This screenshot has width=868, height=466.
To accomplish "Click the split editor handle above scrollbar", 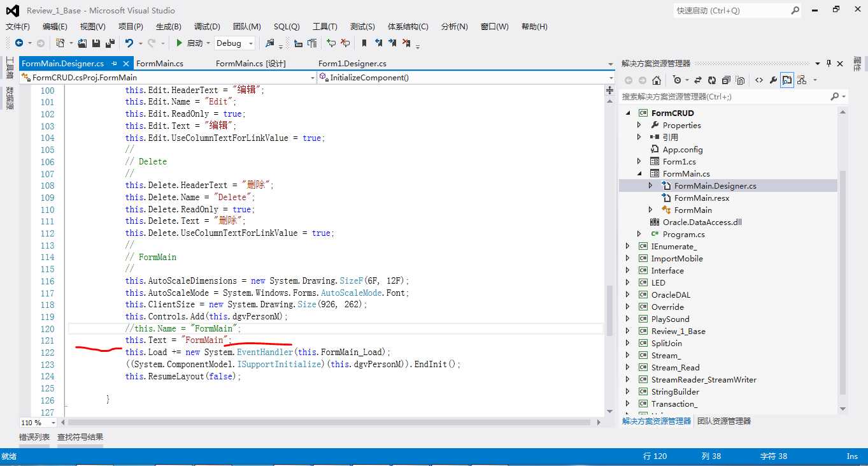I will point(609,91).
